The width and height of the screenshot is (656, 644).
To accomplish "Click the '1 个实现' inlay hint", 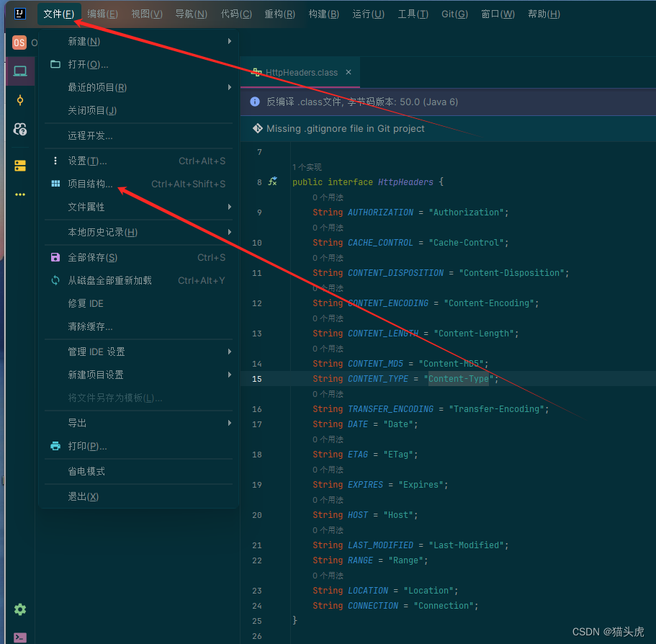I will click(307, 167).
